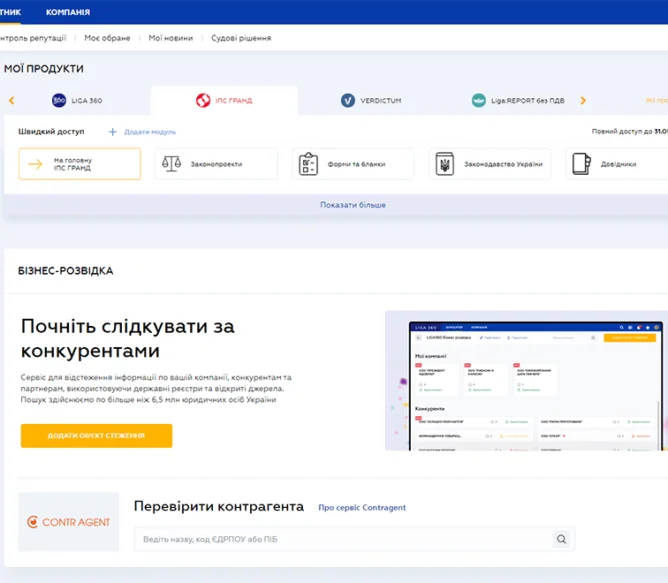Open На головну ІПС ГРАНД tile
Viewport: 668px width, 583px height.
(x=80, y=164)
